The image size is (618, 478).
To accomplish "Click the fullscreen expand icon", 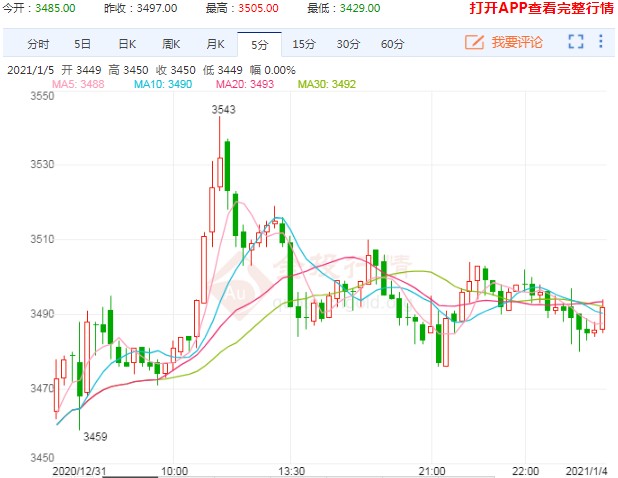I will coord(575,42).
